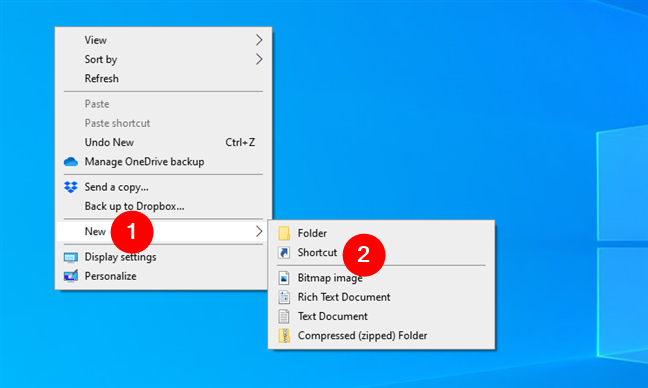Create a new Folder
Screen dimensions: 648x388
click(381, 233)
